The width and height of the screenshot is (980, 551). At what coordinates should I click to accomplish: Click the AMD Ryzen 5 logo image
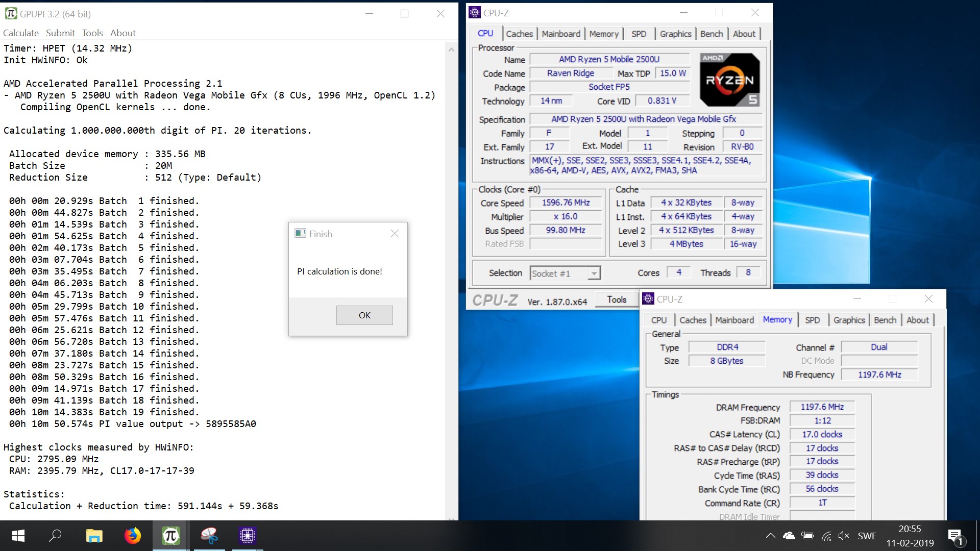729,80
